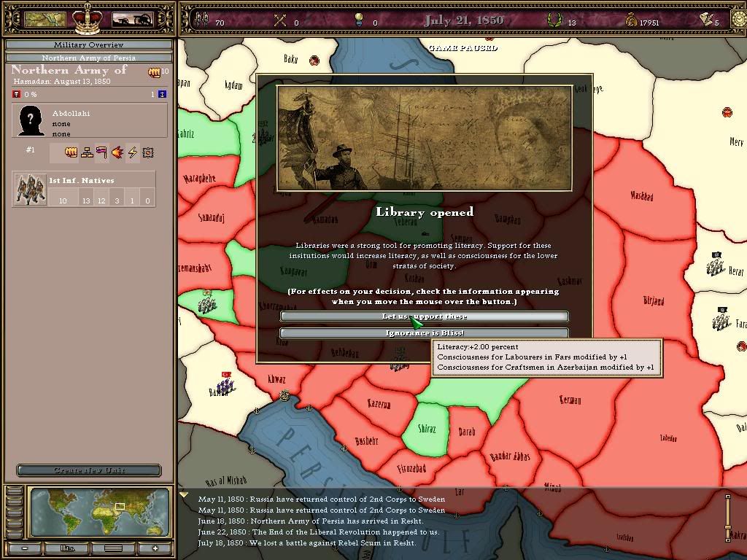Choose "Let us support these" option
The image size is (747, 560).
[x=424, y=316]
